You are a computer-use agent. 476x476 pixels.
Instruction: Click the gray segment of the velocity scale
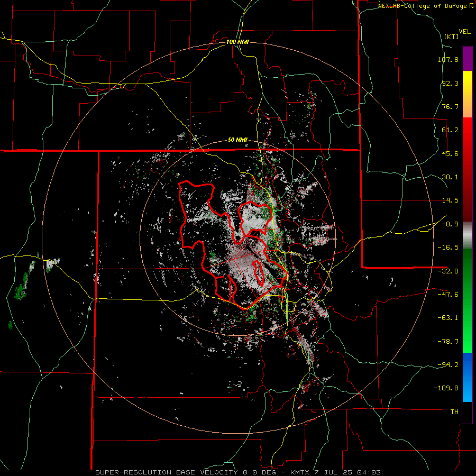(467, 235)
